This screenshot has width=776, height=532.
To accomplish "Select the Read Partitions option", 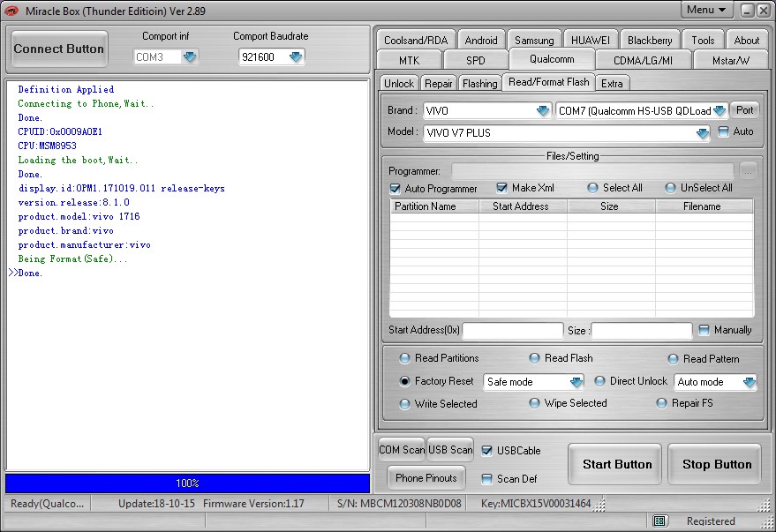I will [405, 358].
